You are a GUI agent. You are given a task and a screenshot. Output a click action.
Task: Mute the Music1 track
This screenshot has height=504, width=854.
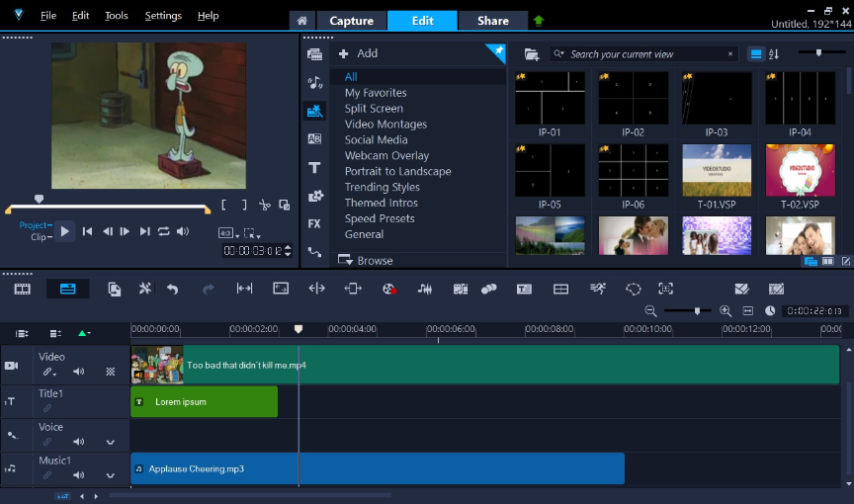click(79, 475)
